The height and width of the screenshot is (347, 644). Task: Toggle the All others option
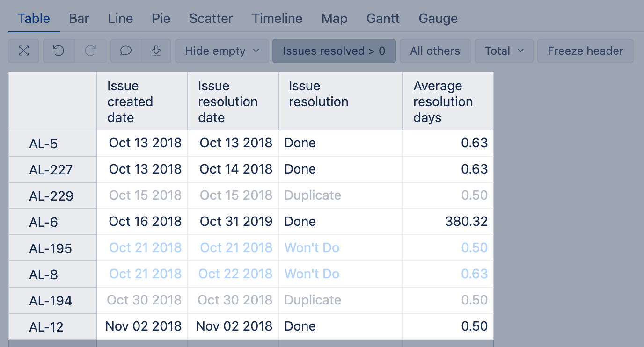pos(435,51)
